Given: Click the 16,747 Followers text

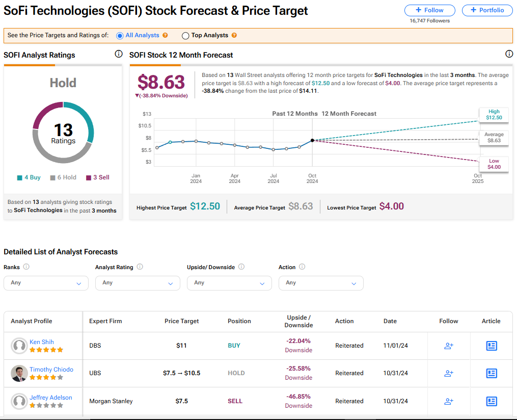Looking at the screenshot, I should 429,20.
